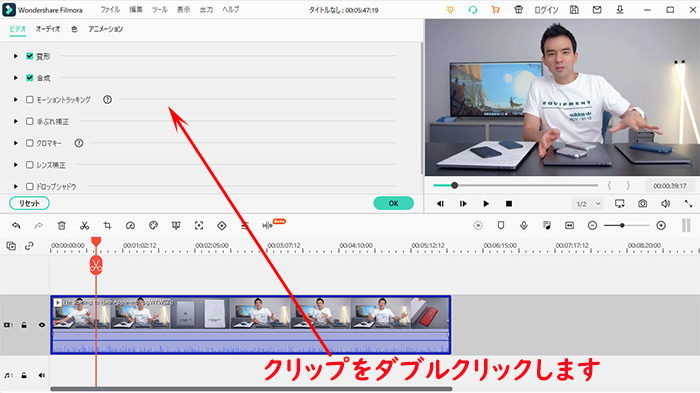Switch to the 色 tab
The width and height of the screenshot is (700, 393).
point(74,29)
